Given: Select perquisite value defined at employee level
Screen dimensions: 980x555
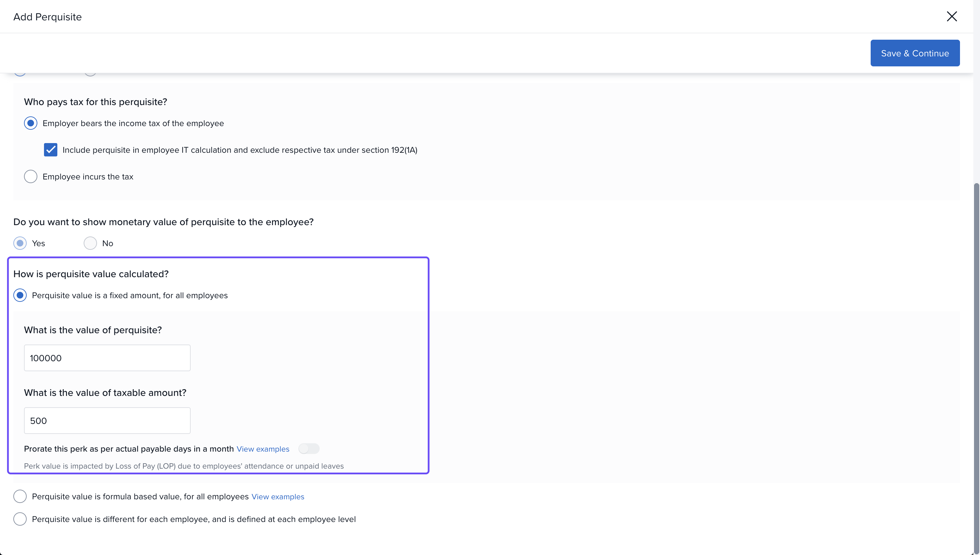Looking at the screenshot, I should point(20,519).
